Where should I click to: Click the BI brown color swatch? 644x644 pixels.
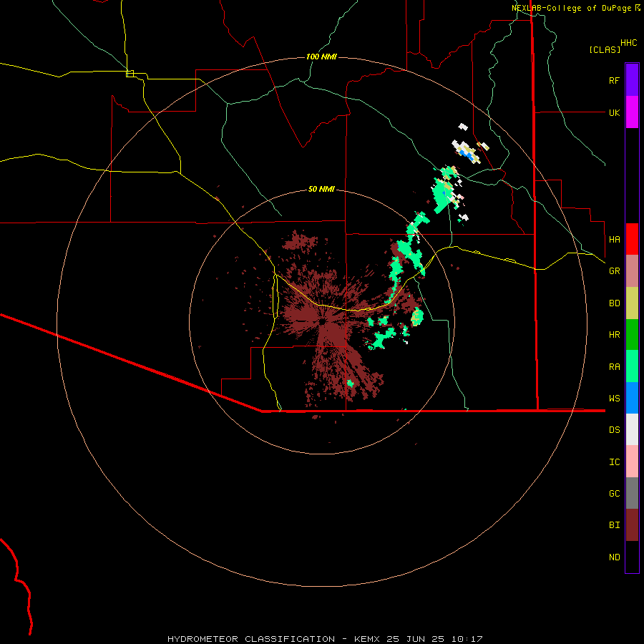coord(632,525)
